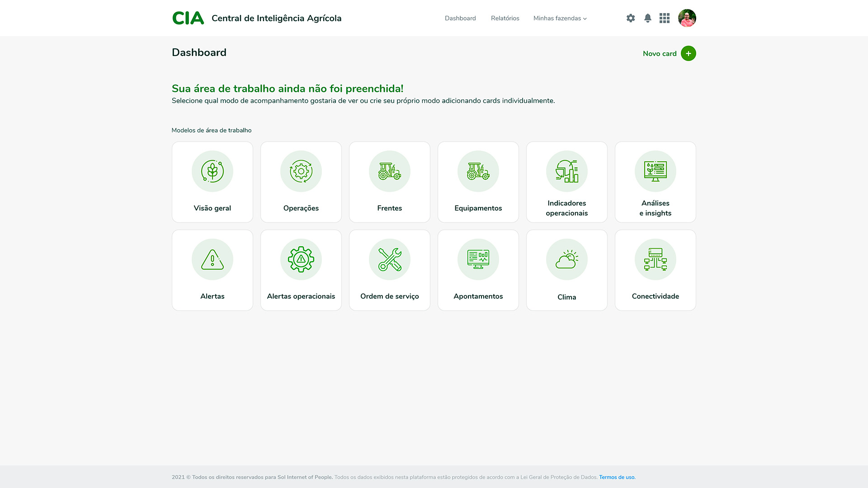Image resolution: width=868 pixels, height=488 pixels.
Task: Open the Conectividade network card
Action: [x=655, y=270]
